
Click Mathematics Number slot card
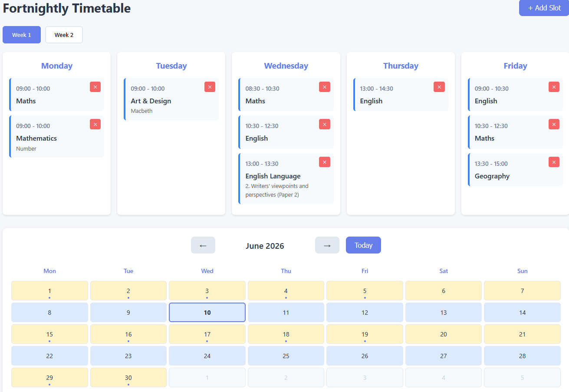[56, 136]
